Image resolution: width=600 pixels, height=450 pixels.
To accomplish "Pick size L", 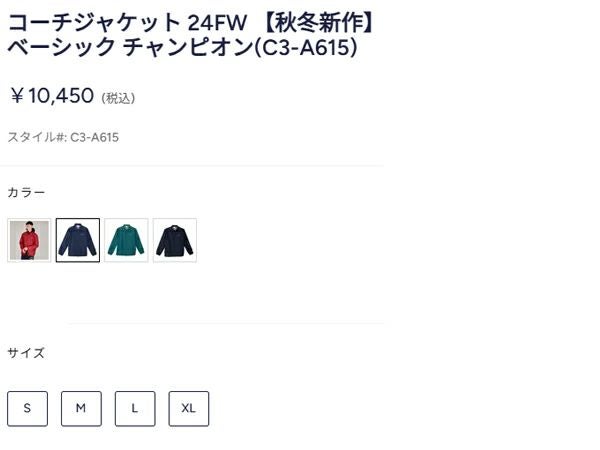I will tap(135, 409).
